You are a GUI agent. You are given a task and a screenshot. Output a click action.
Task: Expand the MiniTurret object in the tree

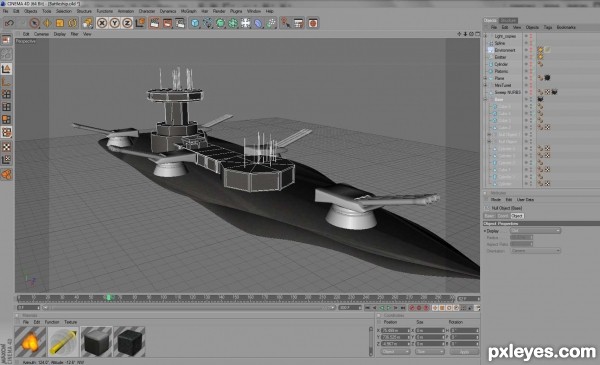pos(486,85)
